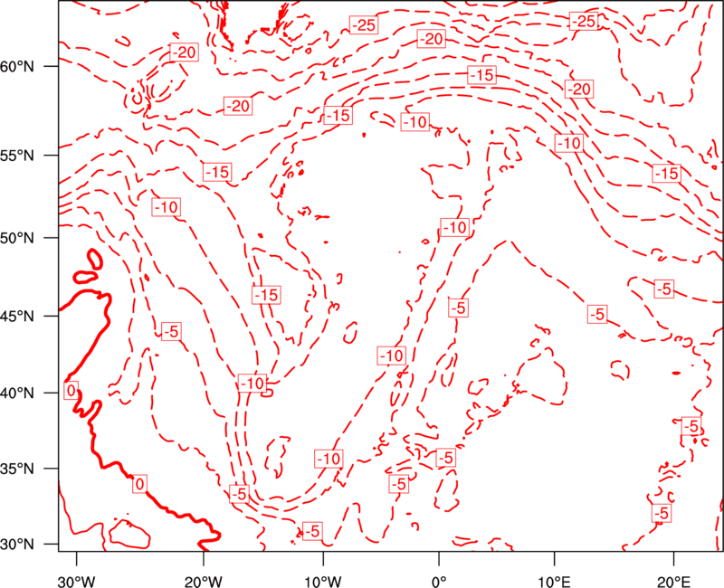Click the 60°N latitude axis label
Viewport: 724px width, 588px height.
(x=17, y=67)
